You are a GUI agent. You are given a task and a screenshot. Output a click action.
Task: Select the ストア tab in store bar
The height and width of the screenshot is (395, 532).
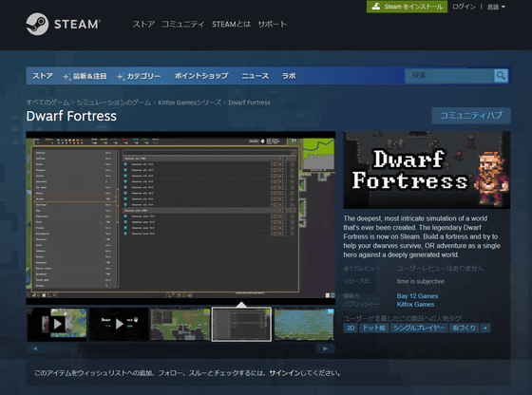pyautogui.click(x=43, y=76)
